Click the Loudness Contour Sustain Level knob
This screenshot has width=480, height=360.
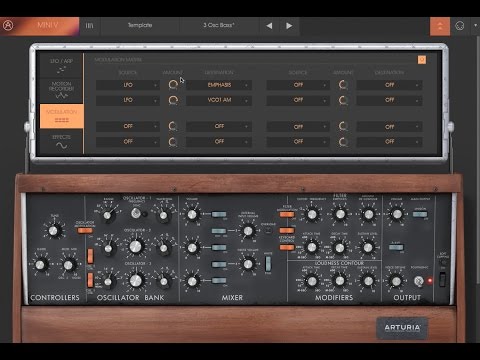click(368, 281)
